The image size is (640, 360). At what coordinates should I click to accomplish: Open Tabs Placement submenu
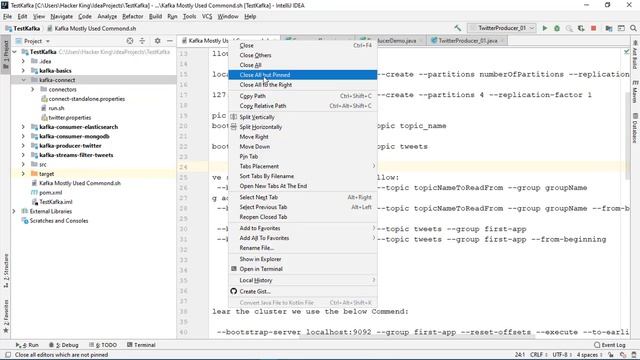[x=303, y=166]
